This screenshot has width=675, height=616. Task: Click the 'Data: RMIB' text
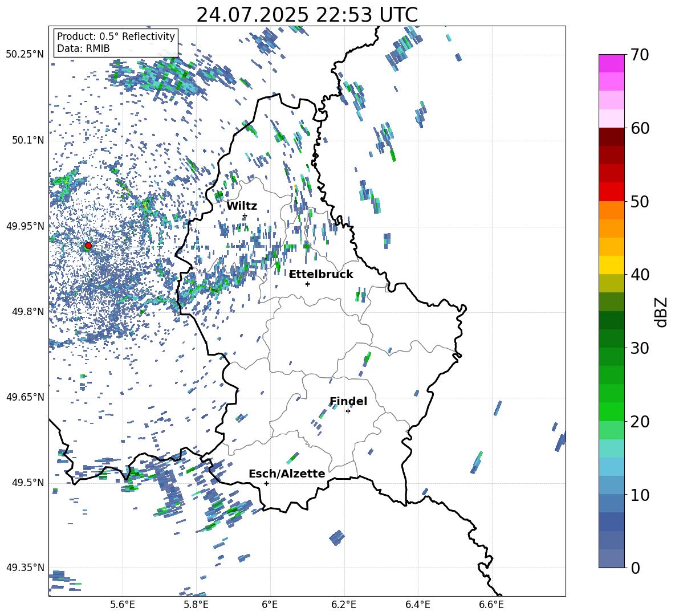[83, 48]
